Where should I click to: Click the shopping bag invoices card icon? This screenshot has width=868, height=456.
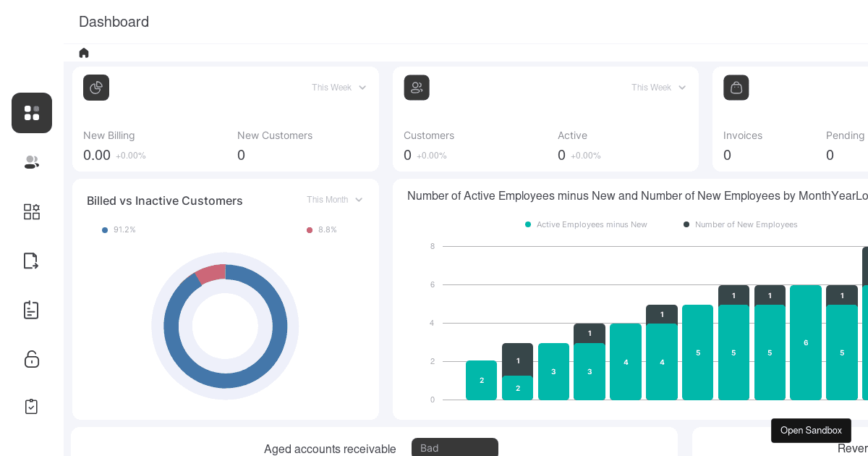736,88
